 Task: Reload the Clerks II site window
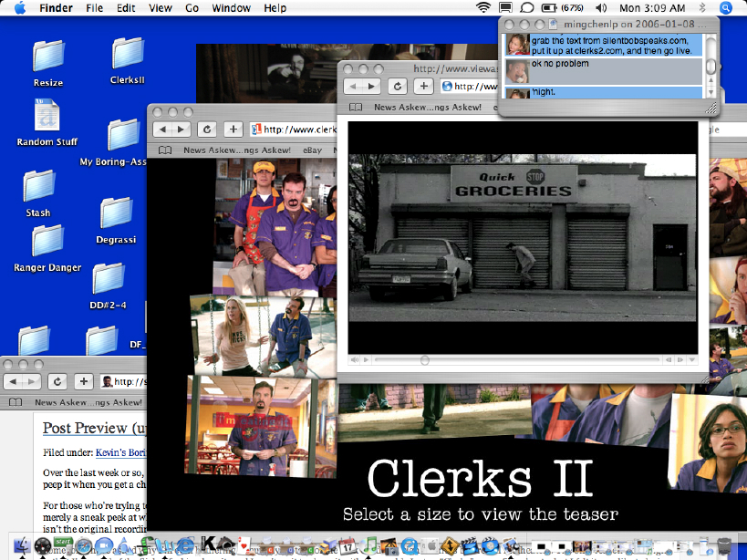pyautogui.click(x=207, y=129)
